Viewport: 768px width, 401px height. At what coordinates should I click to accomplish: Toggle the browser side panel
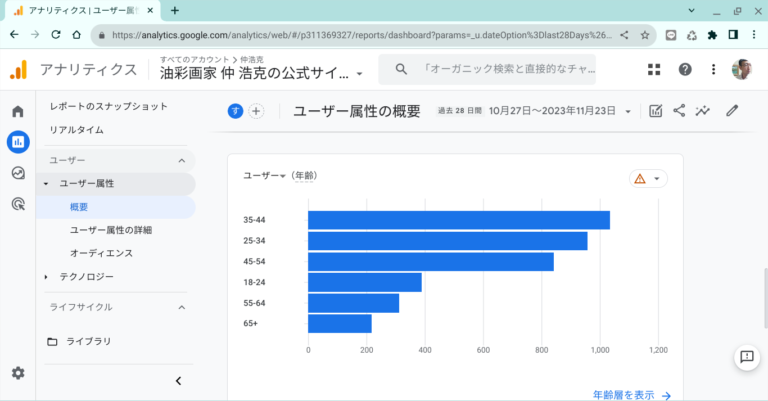click(x=733, y=35)
